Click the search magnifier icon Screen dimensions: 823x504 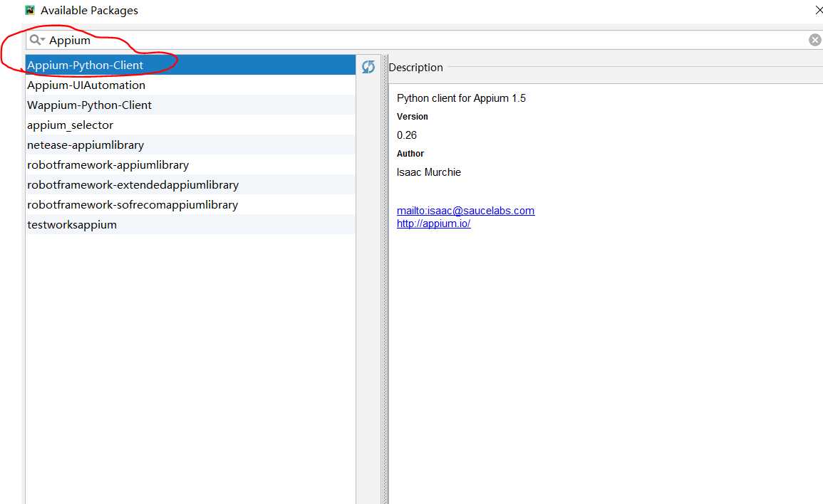[x=37, y=40]
